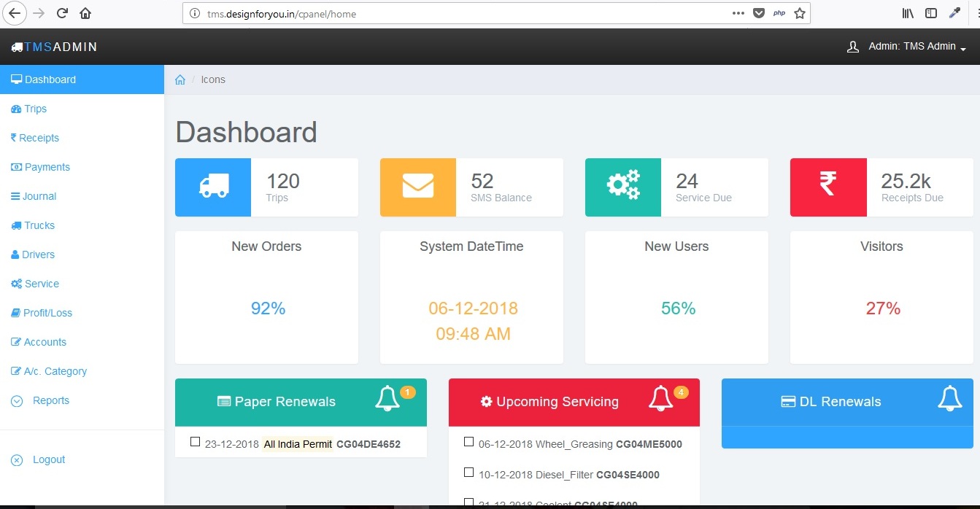Image resolution: width=980 pixels, height=509 pixels.
Task: Click the DL Renewals bell icon
Action: click(x=949, y=400)
